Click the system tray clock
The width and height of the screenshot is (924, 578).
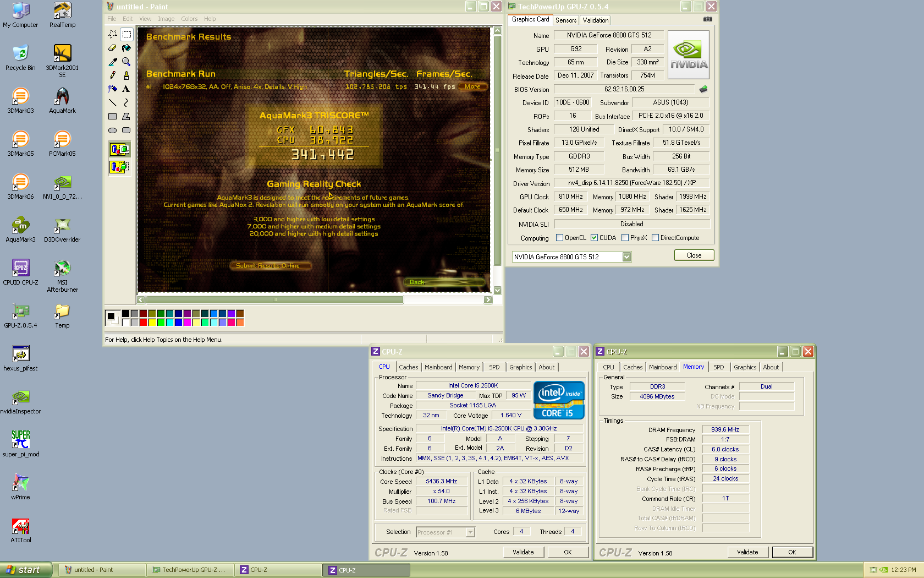click(x=904, y=570)
